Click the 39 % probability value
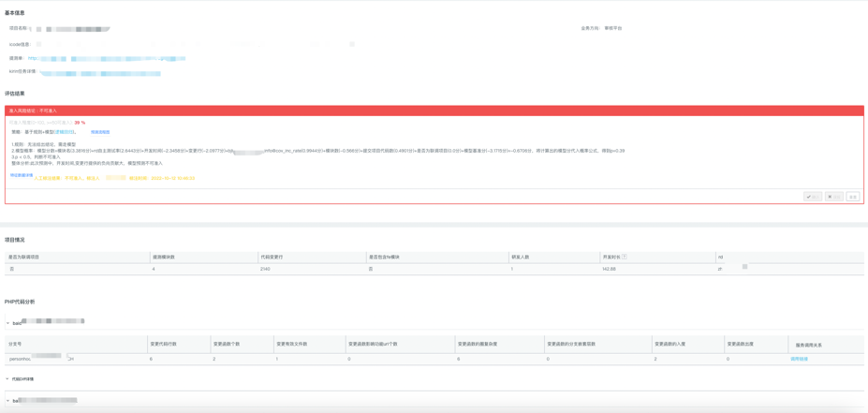Viewport: 868px width, 413px height. (80, 122)
